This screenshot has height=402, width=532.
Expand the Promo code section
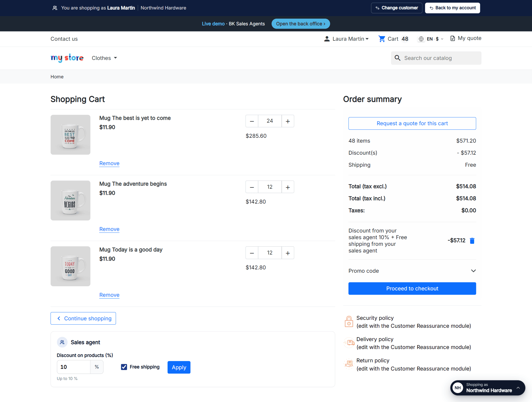[412, 271]
